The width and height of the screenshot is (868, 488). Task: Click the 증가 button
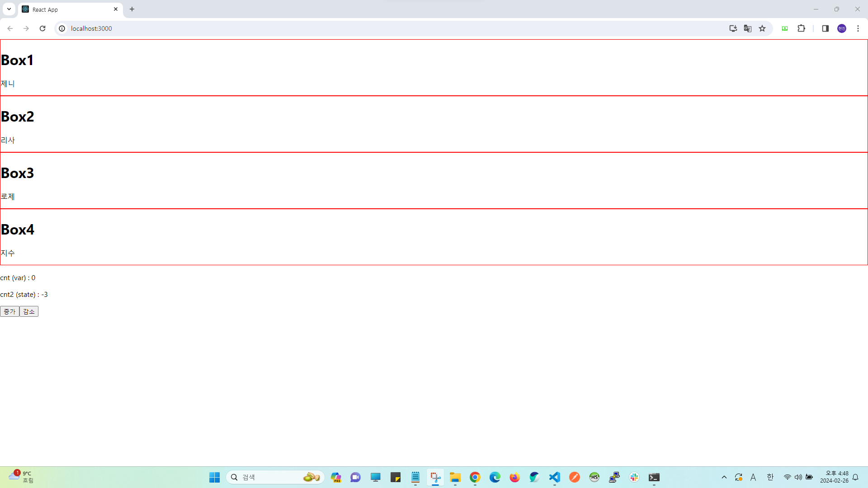(9, 311)
